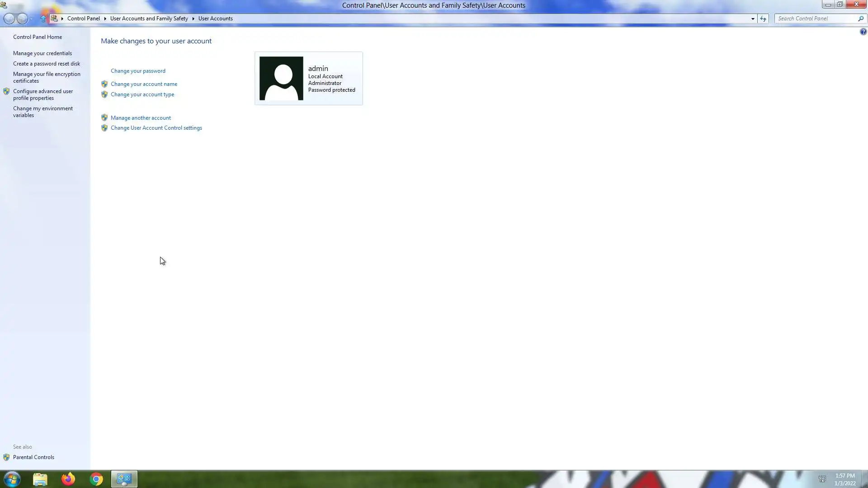Launch Google Chrome from the taskbar
The height and width of the screenshot is (488, 868).
click(x=96, y=479)
